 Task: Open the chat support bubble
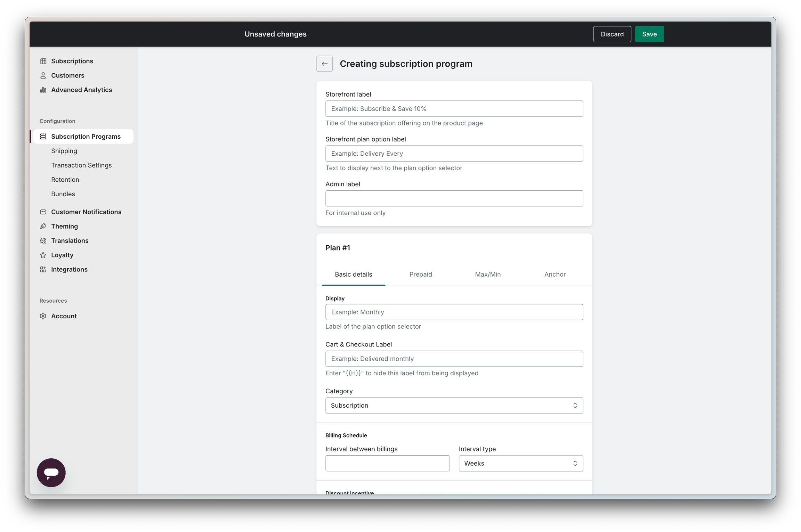[x=51, y=472]
